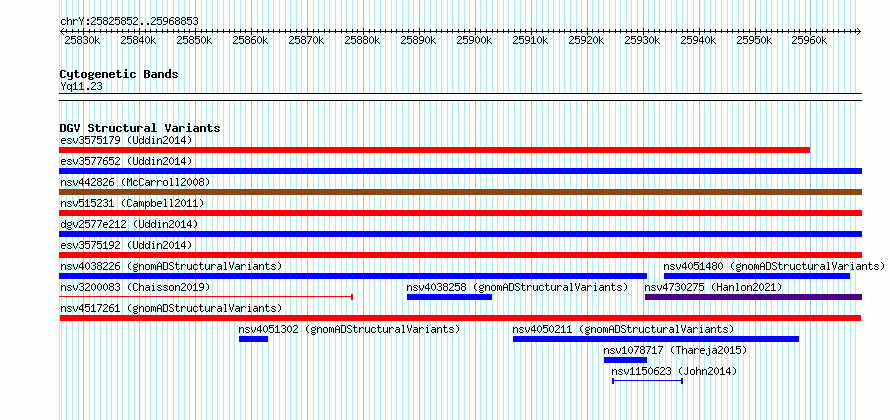Open the nsv442826 (McCarroll2008) label
The width and height of the screenshot is (890, 420).
pyautogui.click(x=135, y=182)
